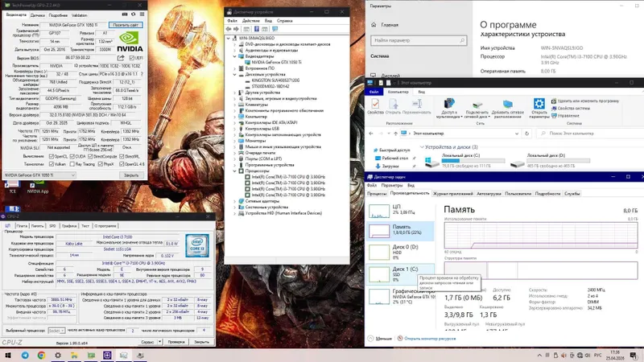The width and height of the screenshot is (644, 362).
Task: Switch to the "Датчики" tab in GPU-Z
Action: point(37,15)
